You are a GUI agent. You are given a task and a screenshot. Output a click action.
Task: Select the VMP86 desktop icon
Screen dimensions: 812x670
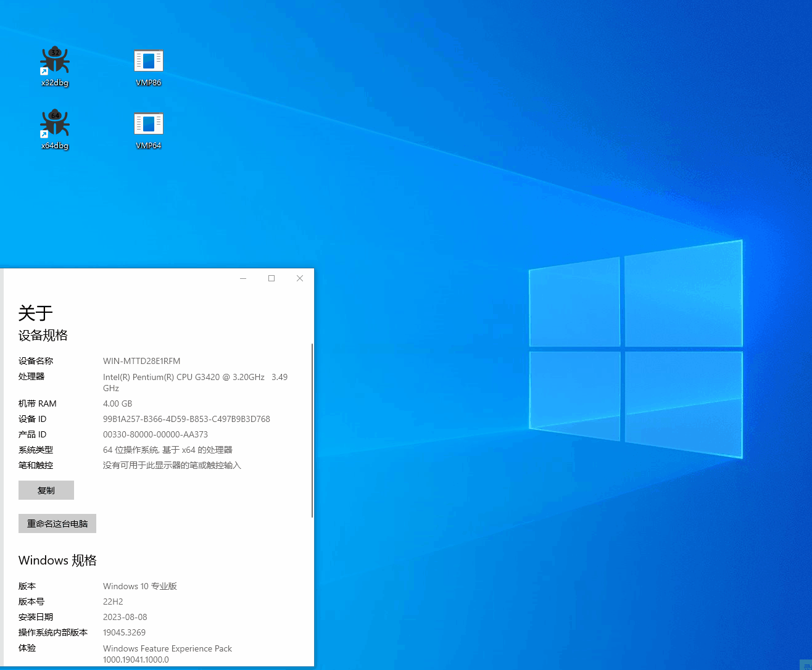pyautogui.click(x=149, y=67)
